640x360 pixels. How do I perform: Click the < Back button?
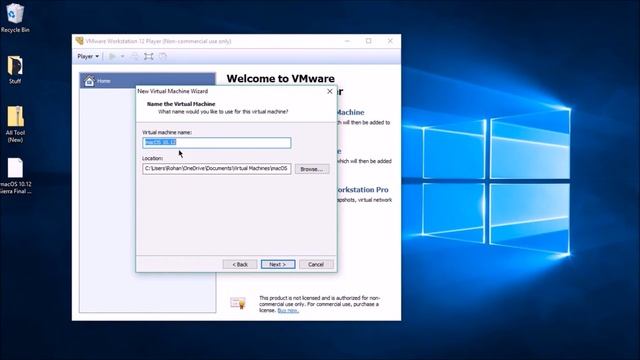click(x=240, y=264)
